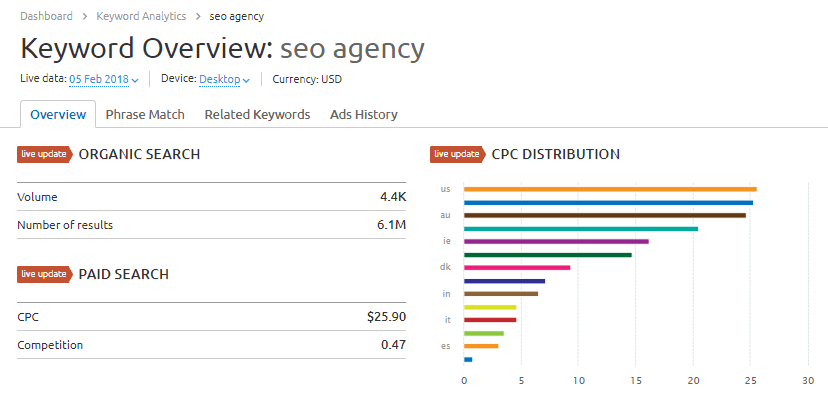This screenshot has width=828, height=397.
Task: Switch to the Phrase Match tab
Action: (145, 115)
